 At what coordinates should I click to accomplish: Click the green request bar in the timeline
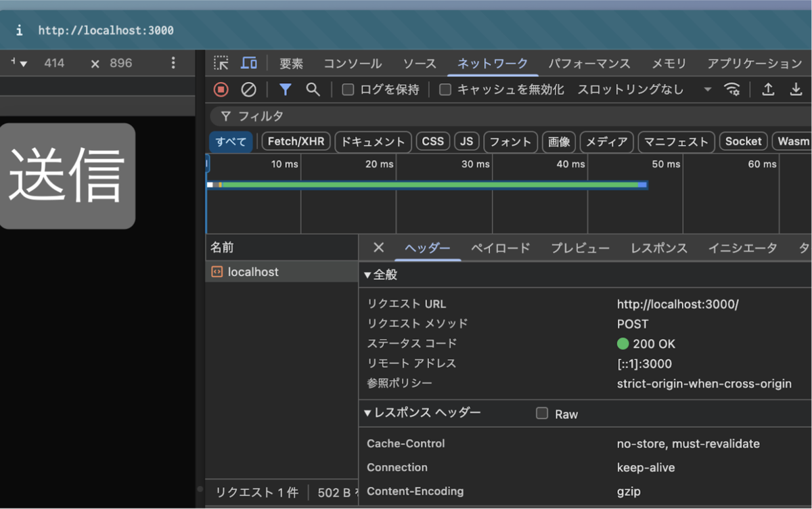coord(430,184)
